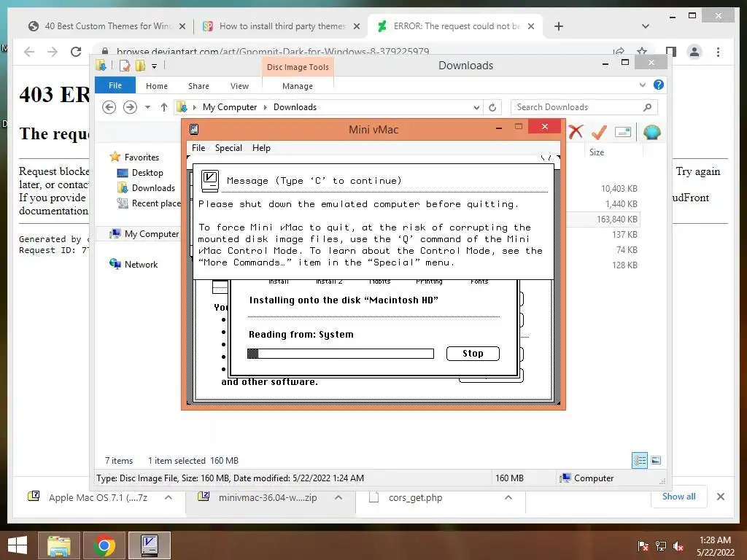The height and width of the screenshot is (560, 747).
Task: Open the Customize Quick Access Toolbar dropdown
Action: click(x=155, y=66)
